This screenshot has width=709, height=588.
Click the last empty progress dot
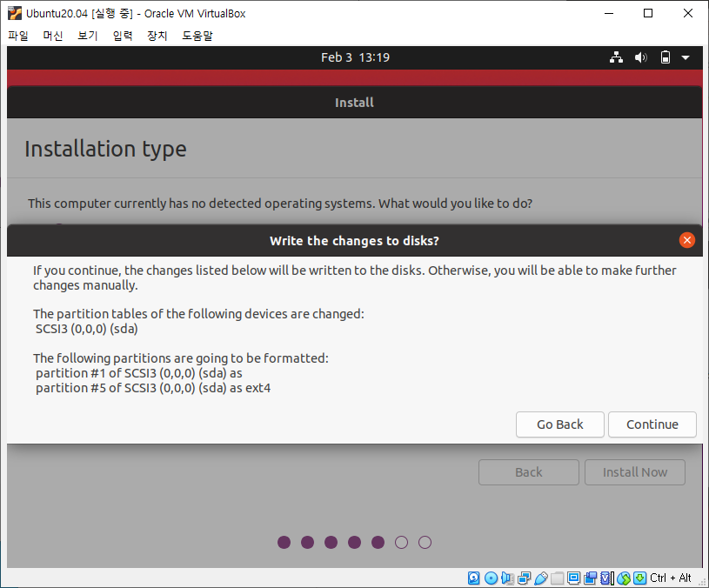tap(425, 543)
